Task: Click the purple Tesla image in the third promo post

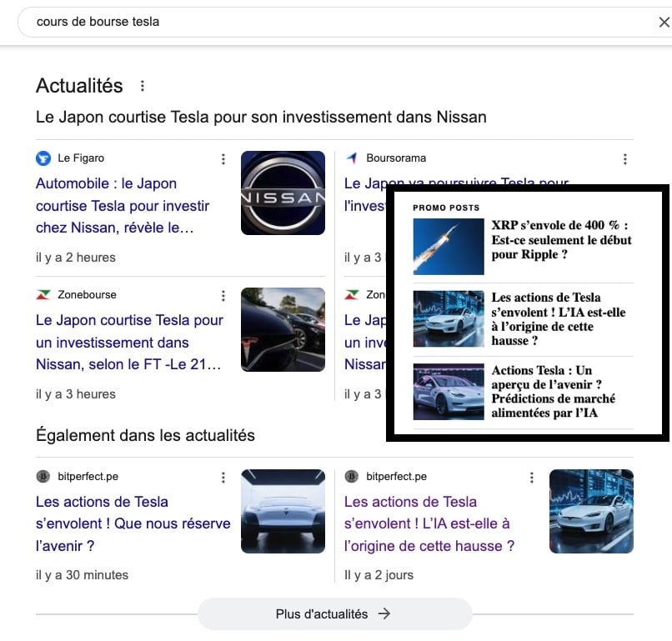Action: click(x=449, y=392)
